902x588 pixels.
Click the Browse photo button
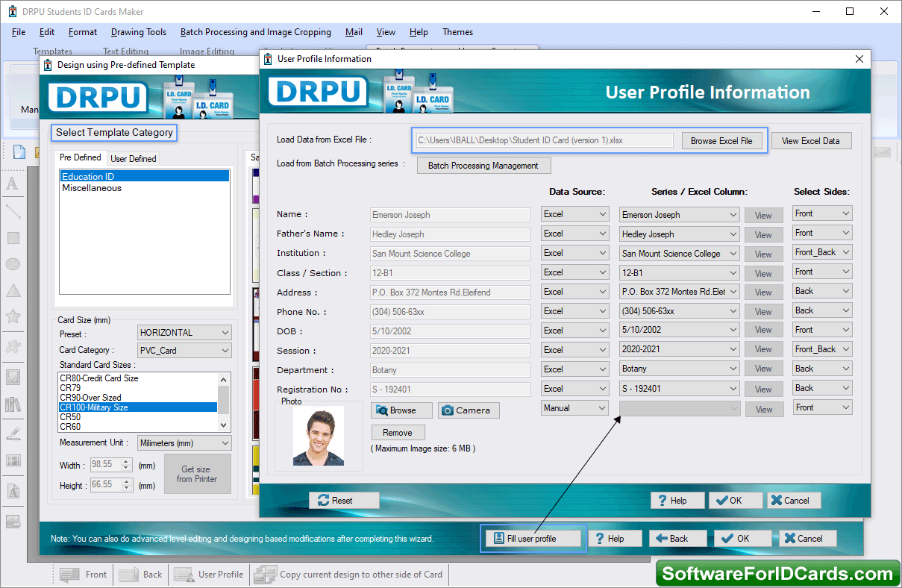pos(402,410)
